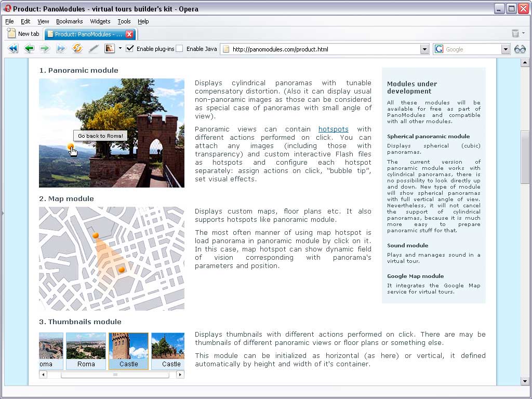Follow the hotspots link

(x=333, y=129)
